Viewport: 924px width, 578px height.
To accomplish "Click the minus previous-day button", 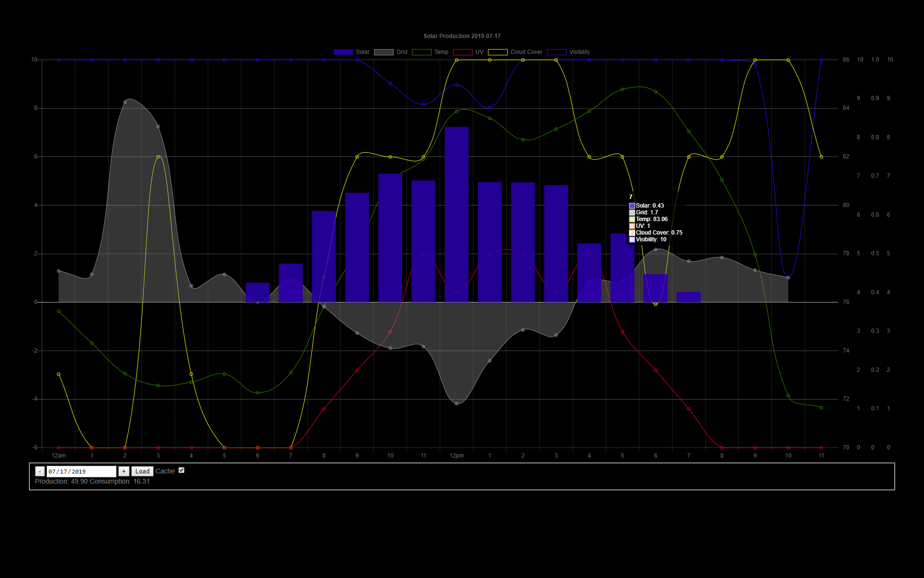I will coord(40,472).
